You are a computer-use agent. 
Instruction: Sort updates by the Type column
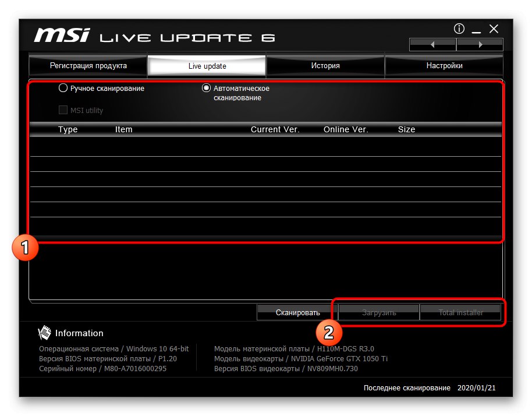[x=68, y=129]
